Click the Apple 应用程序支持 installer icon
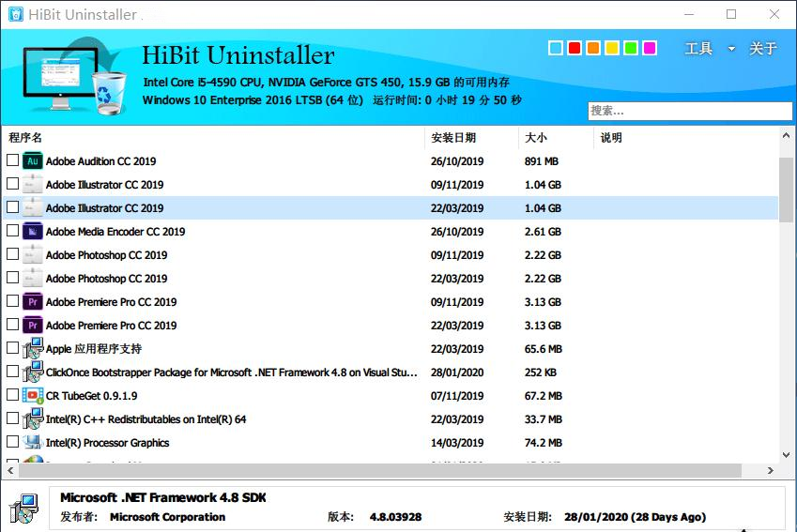This screenshot has height=532, width=797. [33, 349]
